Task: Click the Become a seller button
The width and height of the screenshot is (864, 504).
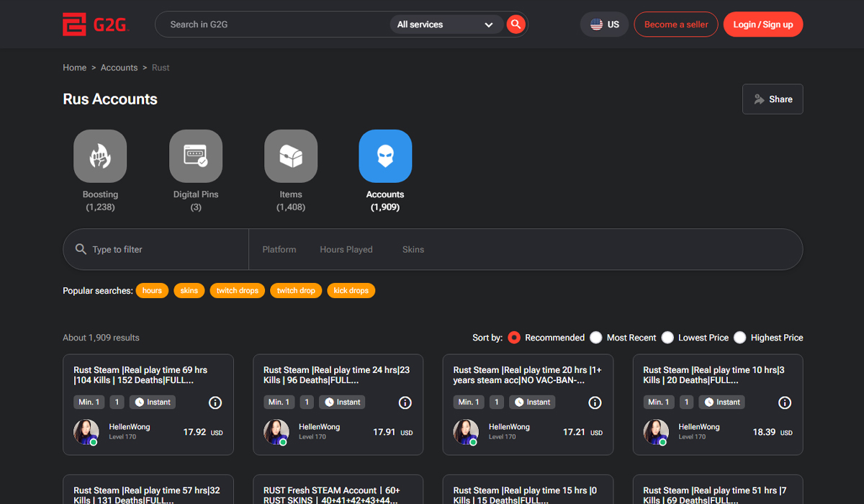Action: coord(675,24)
